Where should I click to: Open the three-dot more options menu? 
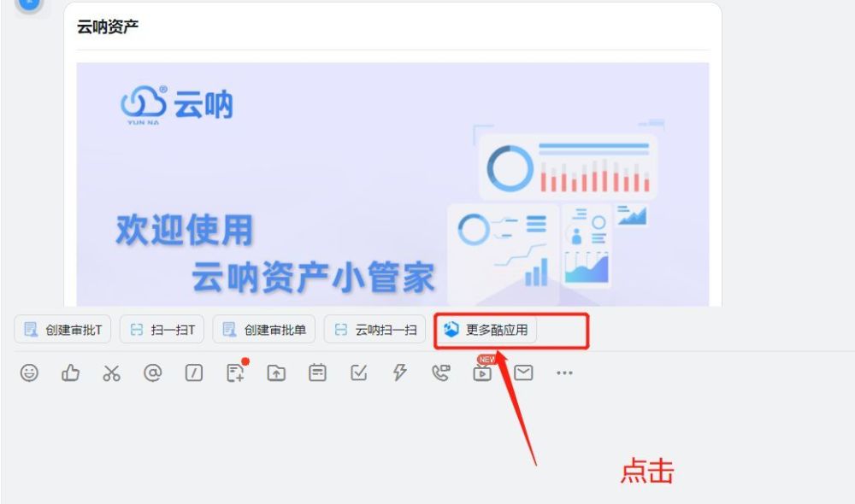[x=564, y=373]
